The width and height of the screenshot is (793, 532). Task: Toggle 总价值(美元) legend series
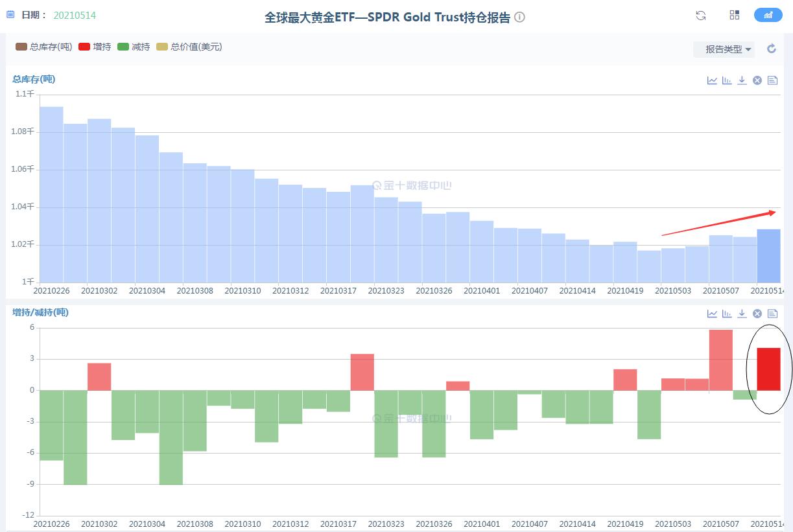pos(189,47)
